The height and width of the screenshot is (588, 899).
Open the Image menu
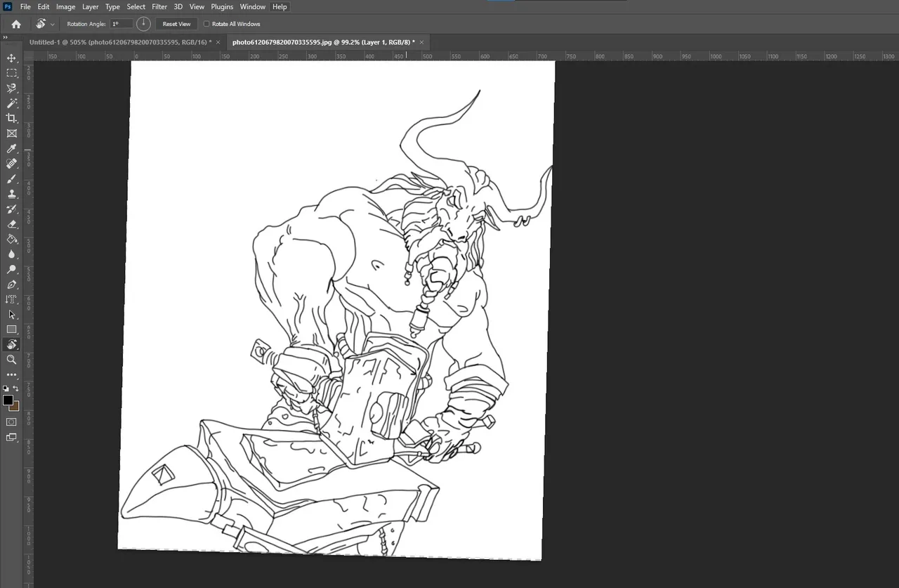65,6
